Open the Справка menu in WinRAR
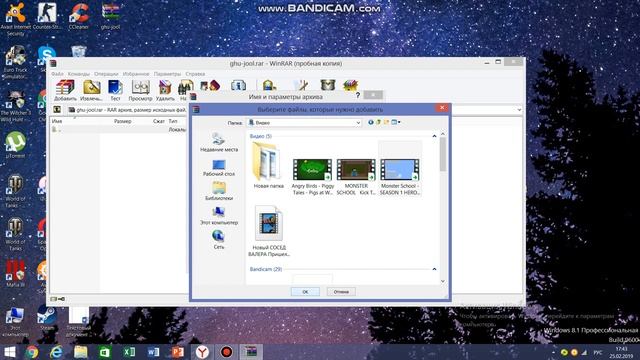 195,74
